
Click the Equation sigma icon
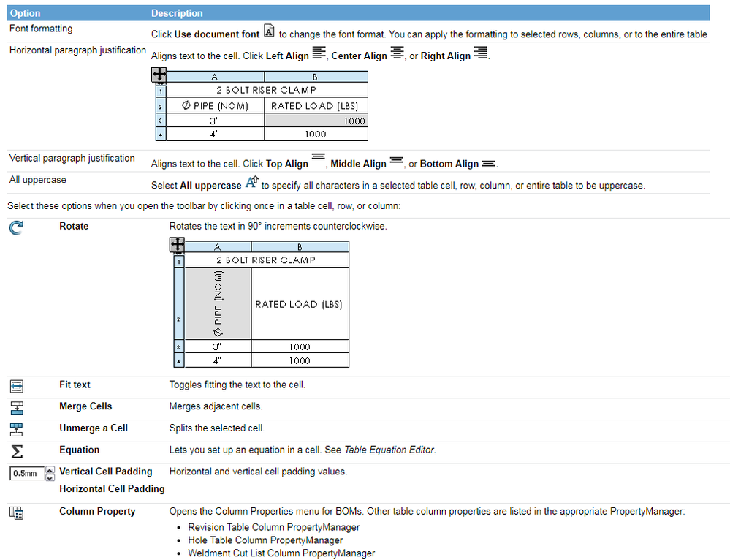[x=17, y=452]
